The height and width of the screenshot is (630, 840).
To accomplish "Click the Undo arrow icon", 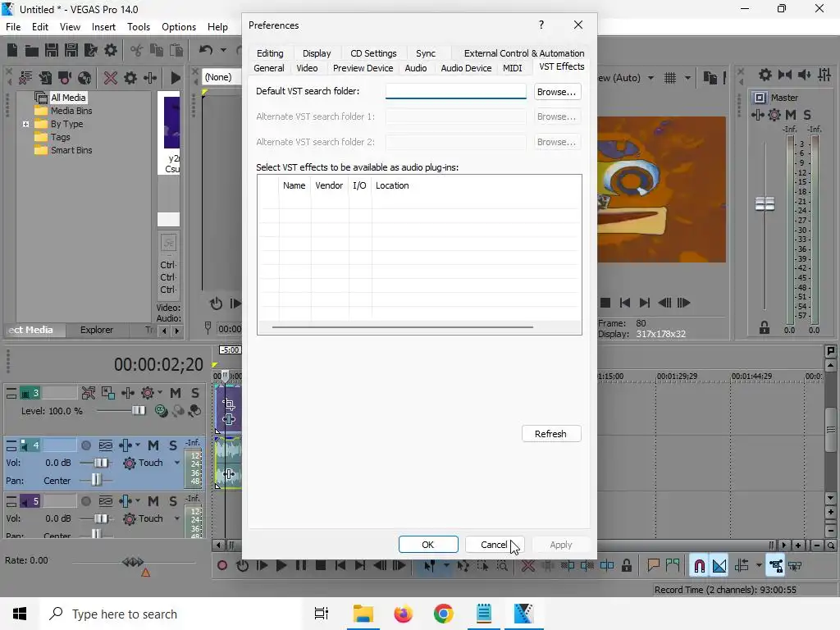I will click(x=206, y=50).
